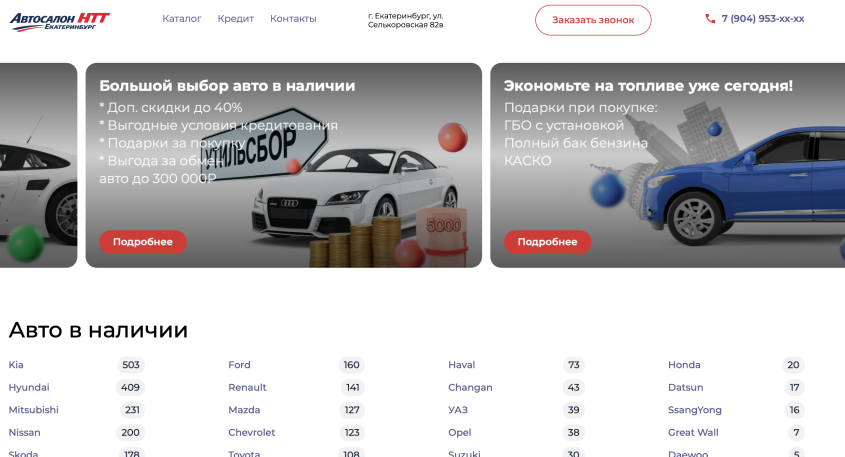
Task: Click the red phone handset icon
Action: point(710,19)
